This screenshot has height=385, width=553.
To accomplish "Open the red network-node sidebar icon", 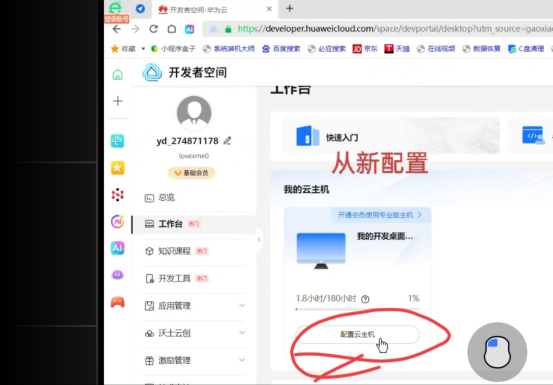I will (x=117, y=195).
